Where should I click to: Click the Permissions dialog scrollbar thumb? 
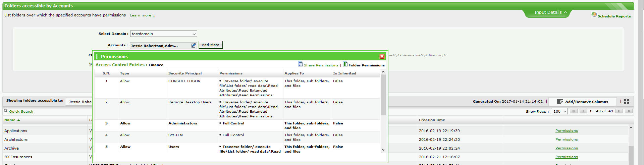[x=383, y=95]
